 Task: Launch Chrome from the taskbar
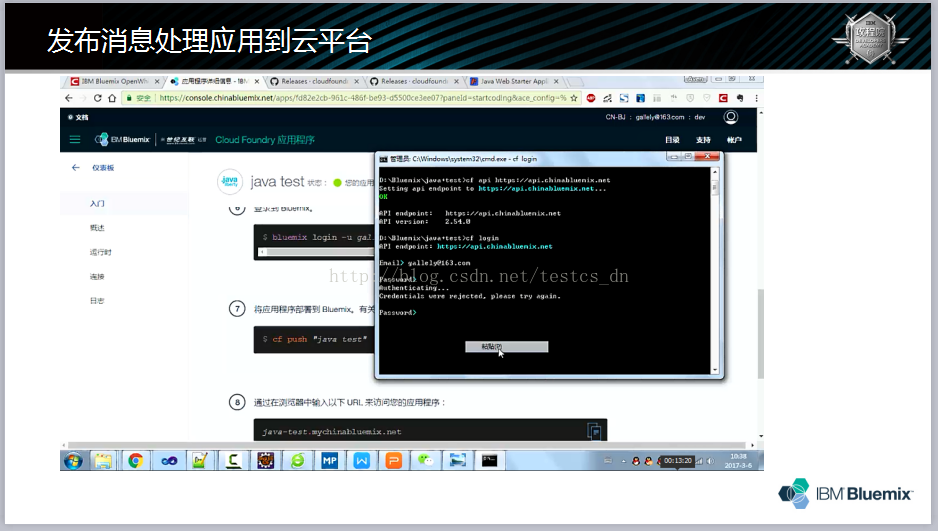coord(136,460)
